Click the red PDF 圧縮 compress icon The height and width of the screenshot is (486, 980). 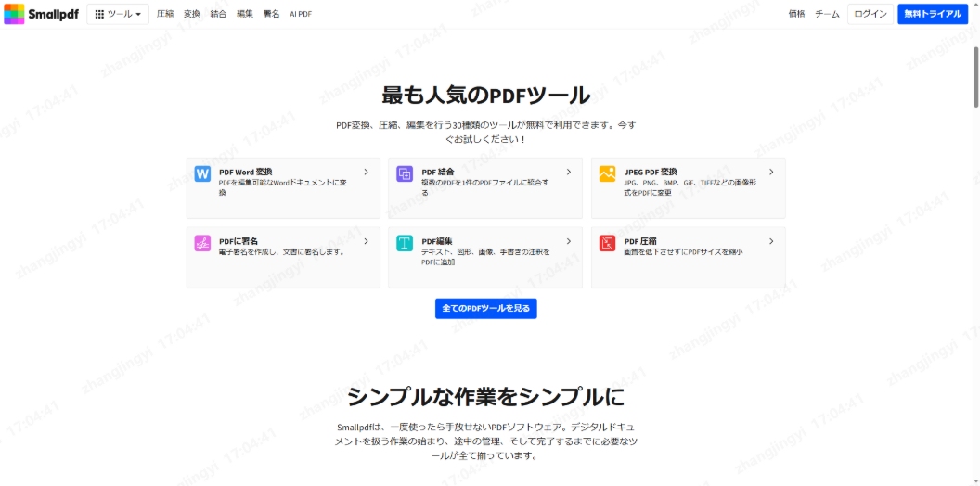(x=607, y=243)
